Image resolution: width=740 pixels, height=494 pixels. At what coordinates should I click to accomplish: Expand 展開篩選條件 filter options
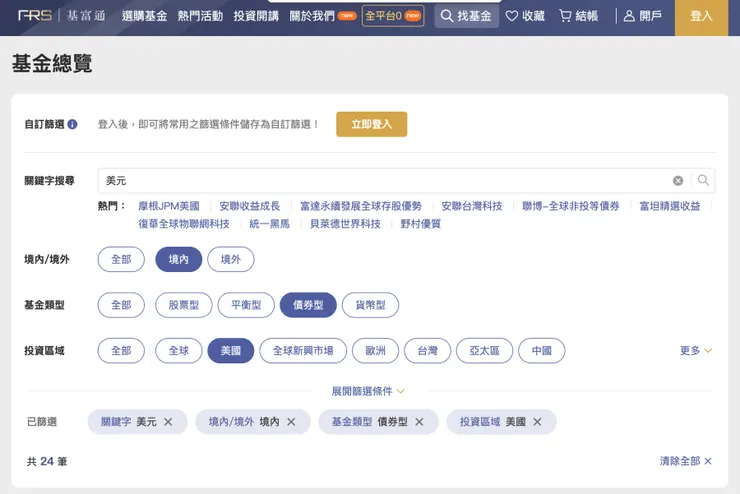pos(368,391)
